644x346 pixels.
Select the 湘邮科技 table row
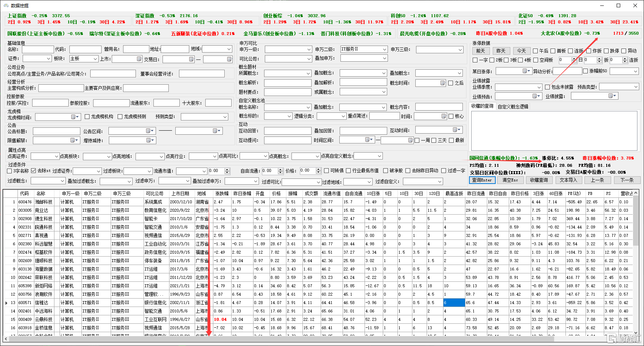coord(318,202)
